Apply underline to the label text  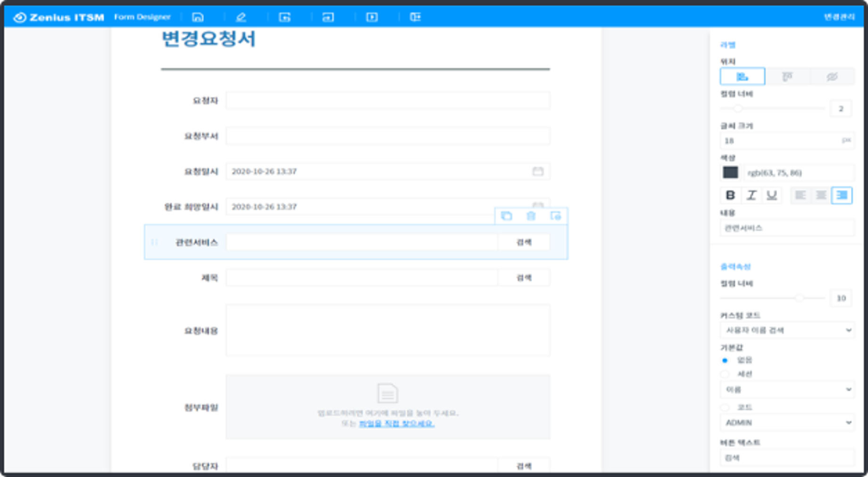click(x=772, y=195)
